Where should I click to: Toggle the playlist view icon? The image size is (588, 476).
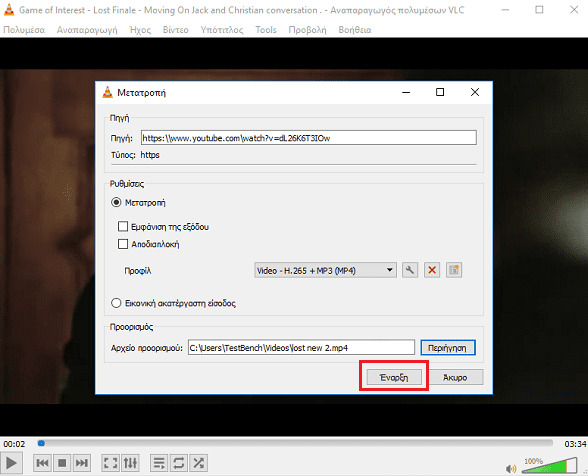click(x=159, y=463)
